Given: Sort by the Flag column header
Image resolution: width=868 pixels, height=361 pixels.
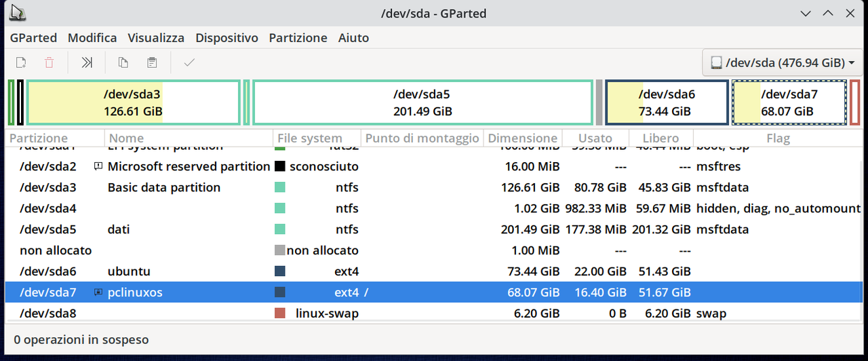Looking at the screenshot, I should [x=778, y=138].
